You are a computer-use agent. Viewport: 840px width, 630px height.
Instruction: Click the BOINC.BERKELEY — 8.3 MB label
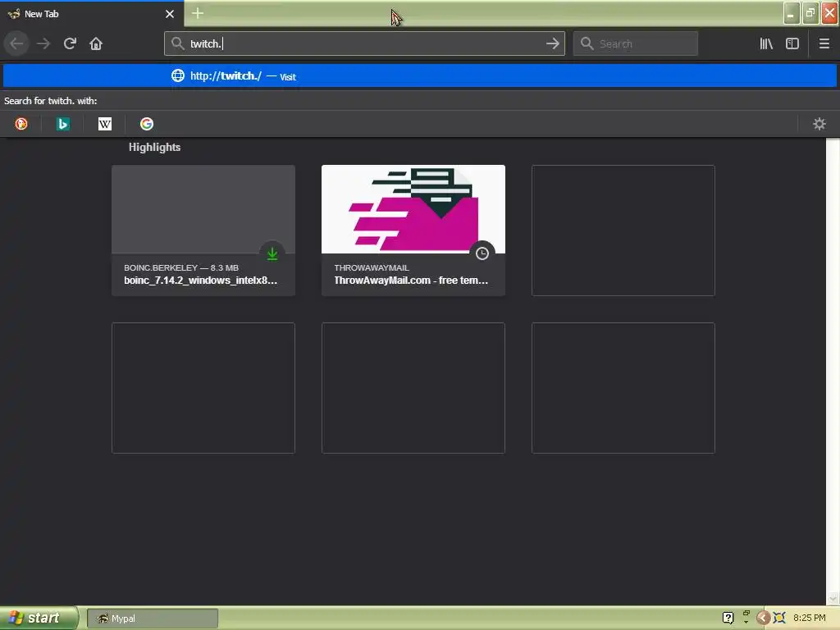(181, 267)
